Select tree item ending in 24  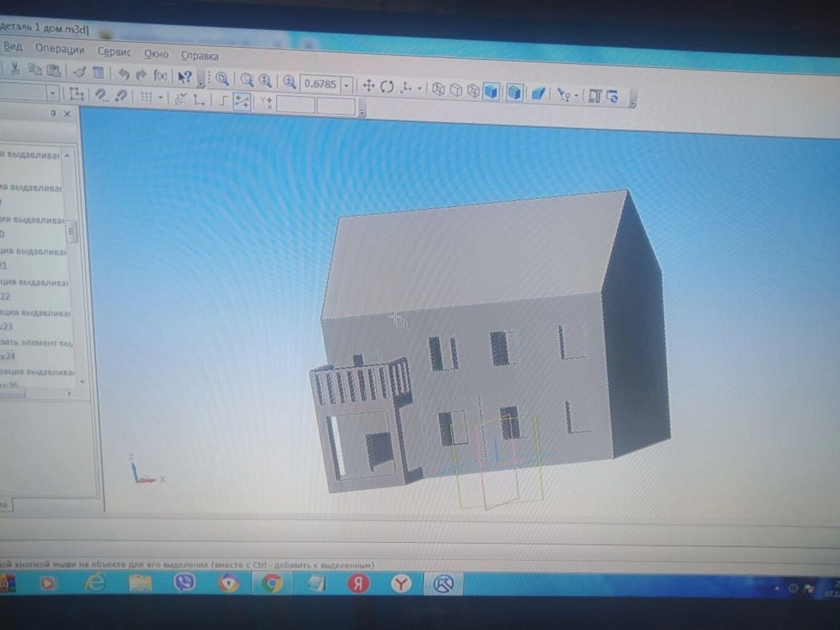(37, 349)
